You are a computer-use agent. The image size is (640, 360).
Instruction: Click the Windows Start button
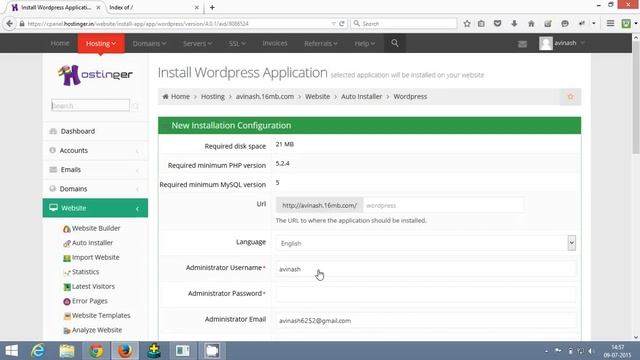(11, 351)
